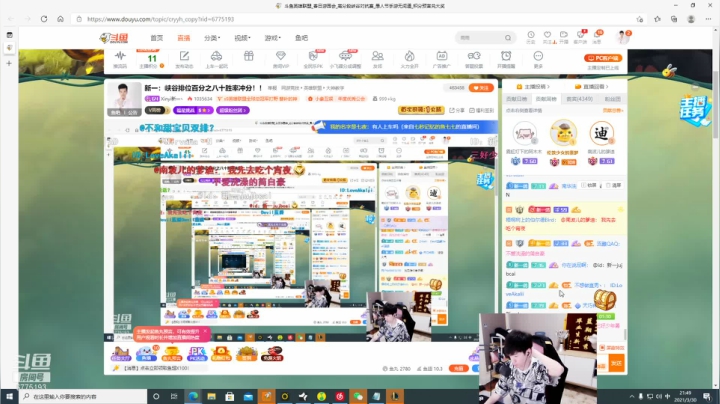
Task: Open the Douyu logo home link
Action: tap(114, 38)
